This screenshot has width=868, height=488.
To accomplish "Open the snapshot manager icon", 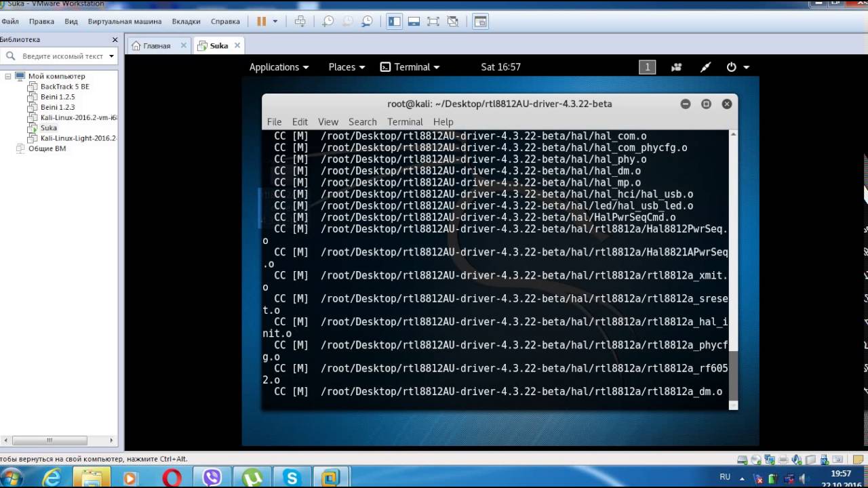I will 367,21.
